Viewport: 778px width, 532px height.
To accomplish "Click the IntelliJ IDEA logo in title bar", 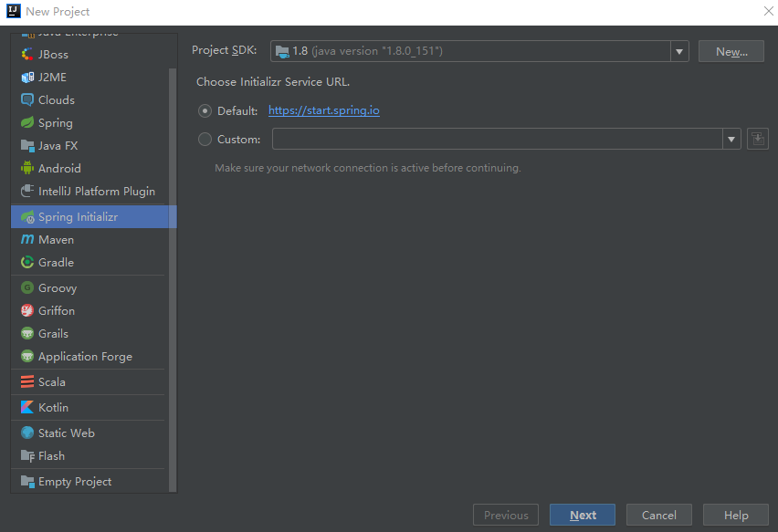I will [14, 11].
